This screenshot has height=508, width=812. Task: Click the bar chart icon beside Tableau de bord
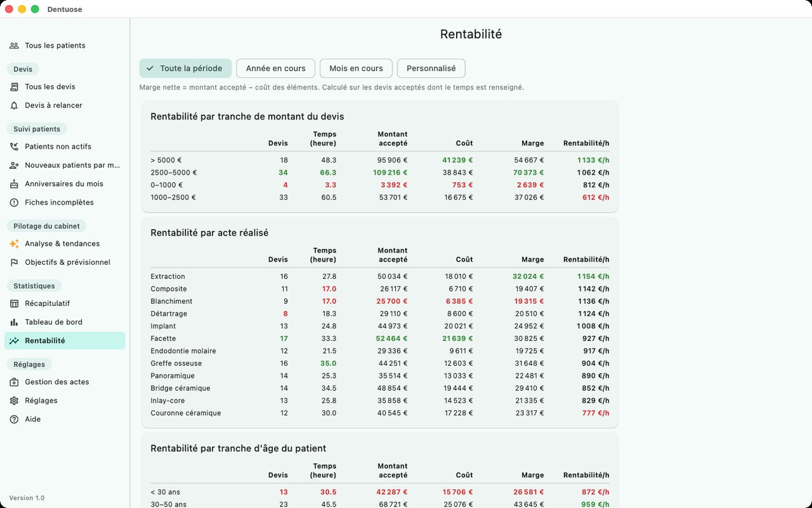point(14,322)
